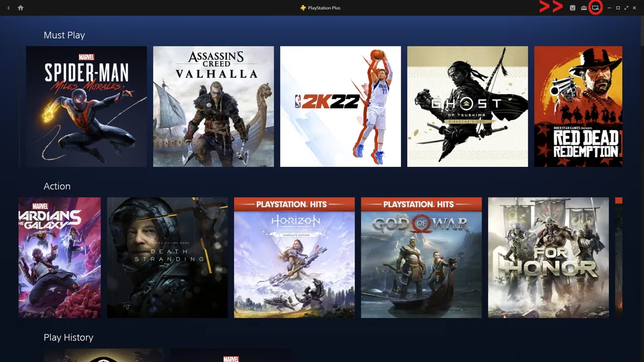Click the circled screen and controller icon
Screen dimensions: 644x362
595,8
